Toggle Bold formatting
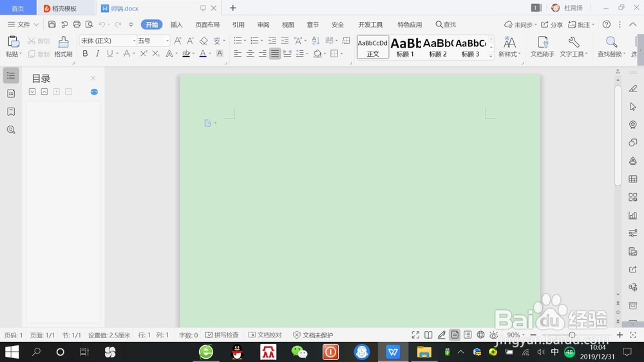644x362 pixels. click(x=85, y=53)
